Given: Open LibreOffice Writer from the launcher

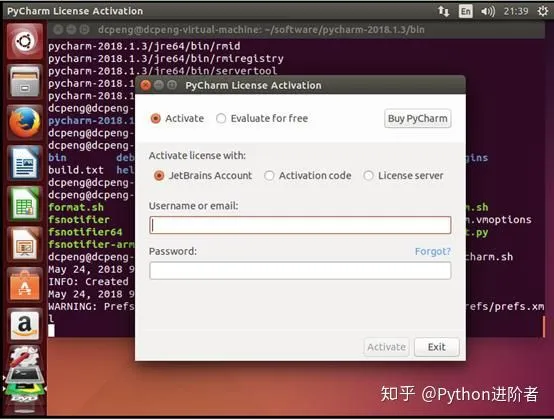Looking at the screenshot, I should tap(24, 163).
